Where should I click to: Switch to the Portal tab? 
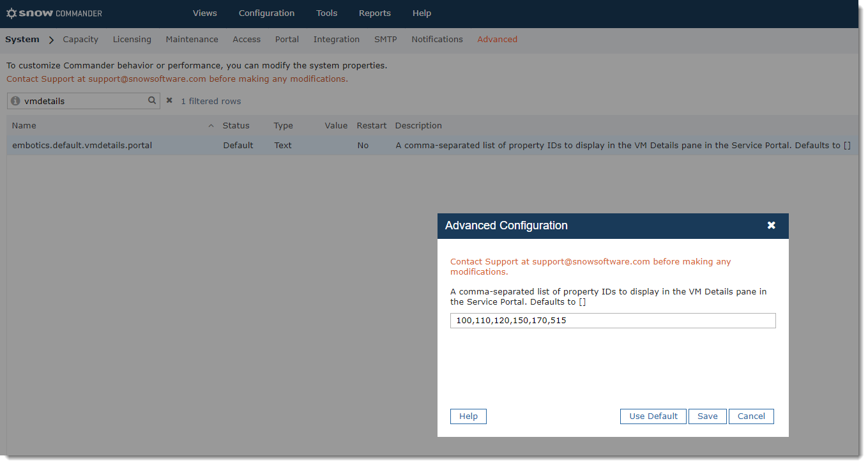[287, 40]
